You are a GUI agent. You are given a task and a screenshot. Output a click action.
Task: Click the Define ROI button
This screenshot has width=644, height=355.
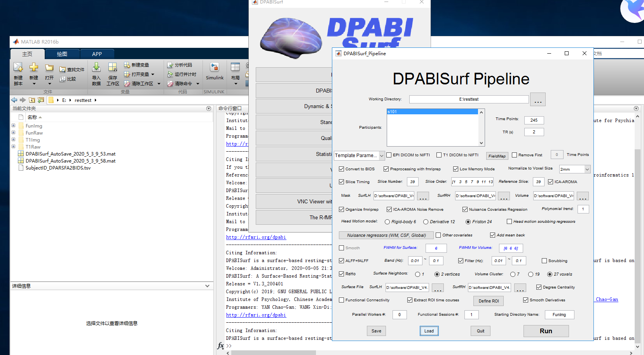pos(489,301)
